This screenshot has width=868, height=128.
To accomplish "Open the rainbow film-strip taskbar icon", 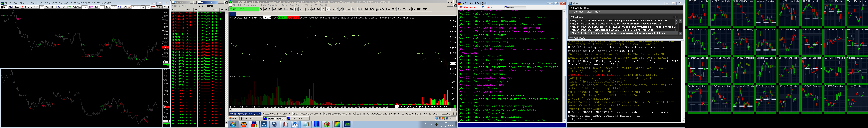I will [x=337, y=124].
